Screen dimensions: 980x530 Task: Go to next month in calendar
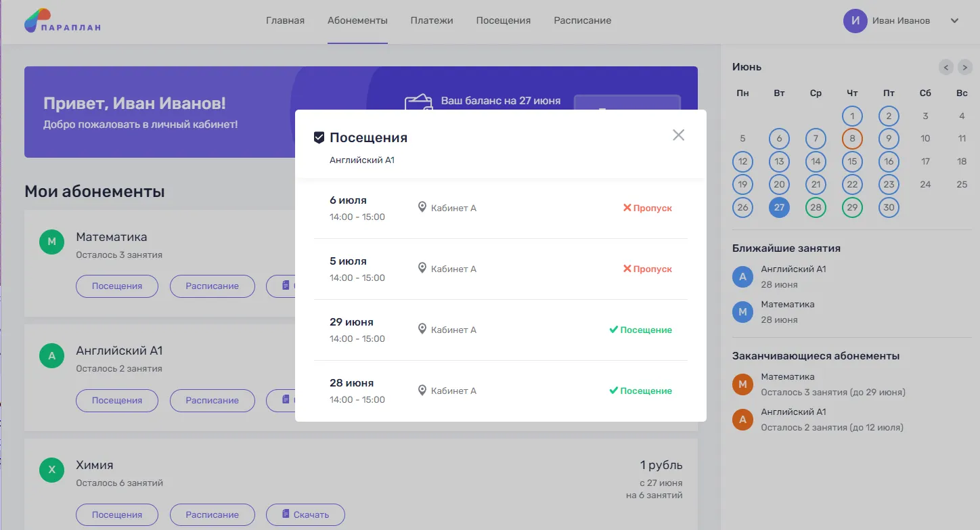click(965, 67)
